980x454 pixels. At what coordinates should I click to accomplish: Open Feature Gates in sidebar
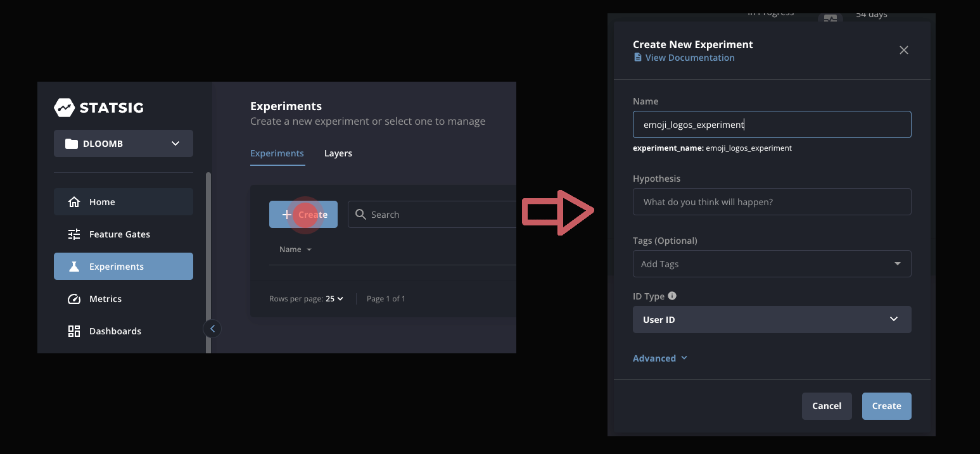pos(124,234)
